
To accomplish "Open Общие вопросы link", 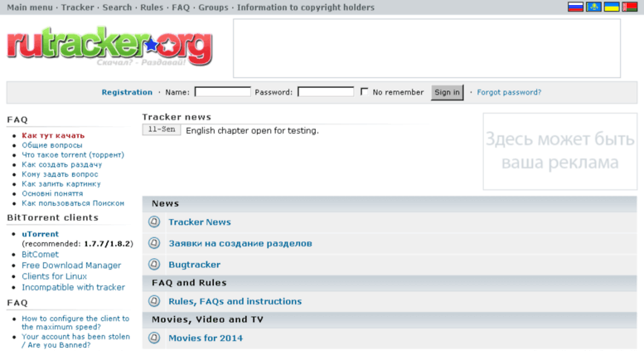I will tap(52, 145).
